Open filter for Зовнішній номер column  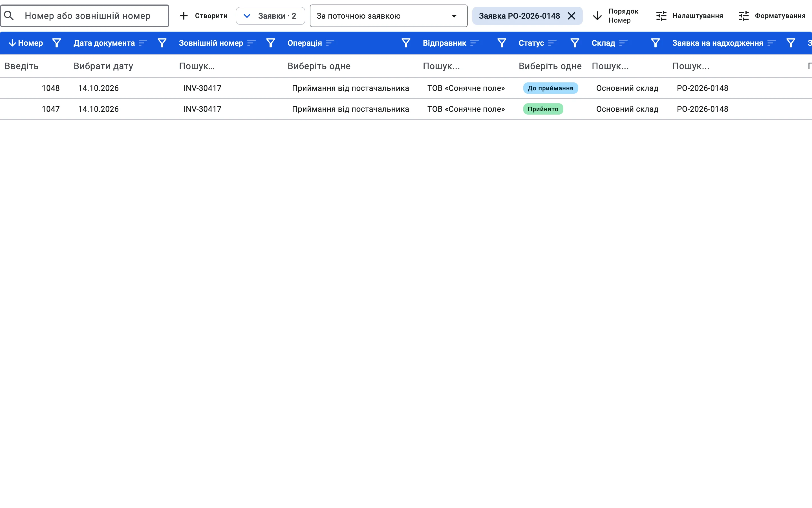pos(270,43)
